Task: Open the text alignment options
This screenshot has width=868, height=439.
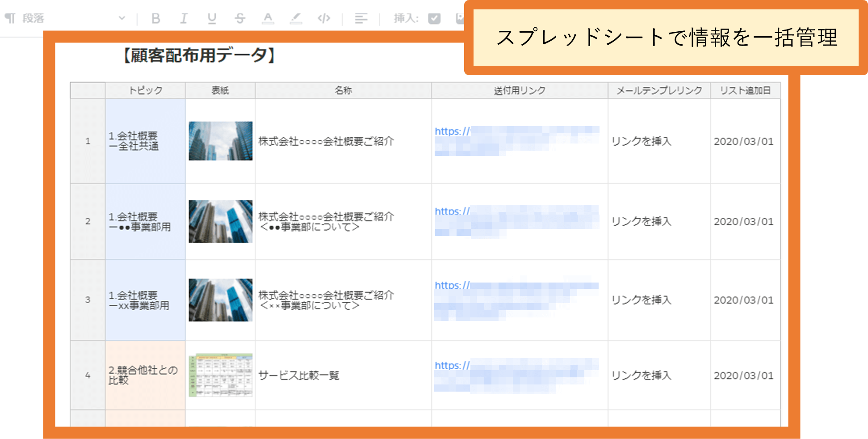Action: pyautogui.click(x=361, y=18)
